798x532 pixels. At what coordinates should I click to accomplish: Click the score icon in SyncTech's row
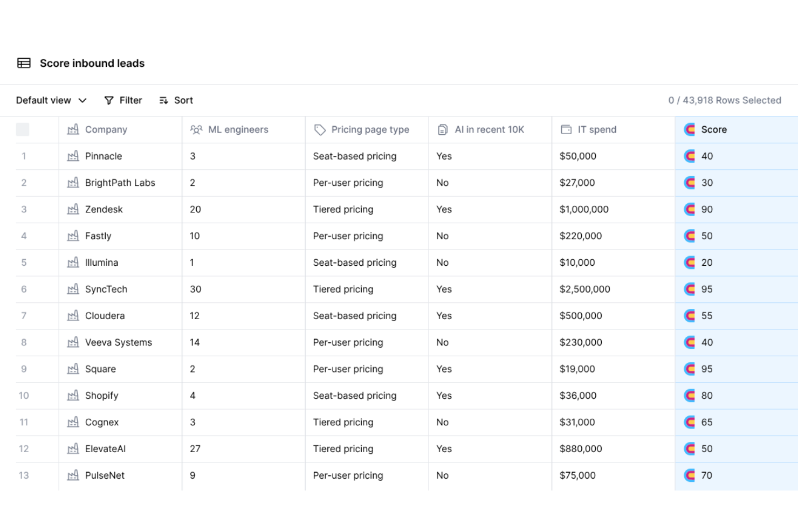point(690,289)
